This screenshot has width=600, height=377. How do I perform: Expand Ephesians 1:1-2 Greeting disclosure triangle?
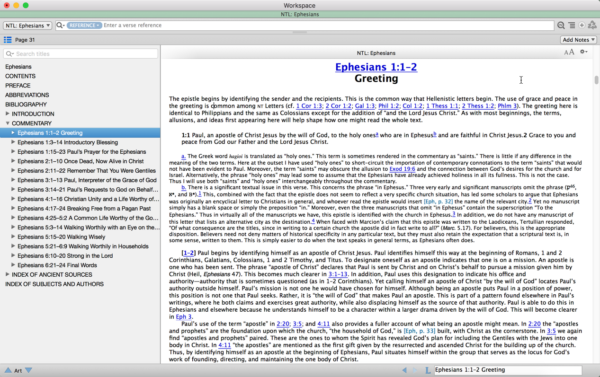[x=13, y=133]
